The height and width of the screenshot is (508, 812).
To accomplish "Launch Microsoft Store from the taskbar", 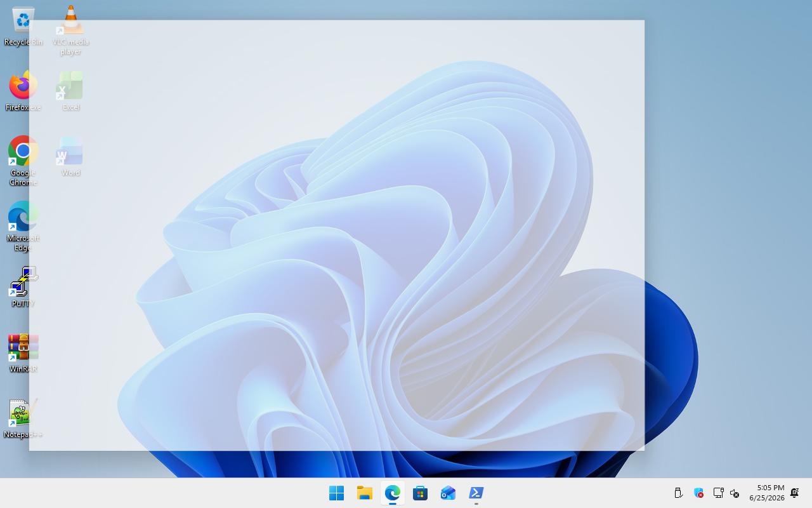I will click(x=421, y=493).
